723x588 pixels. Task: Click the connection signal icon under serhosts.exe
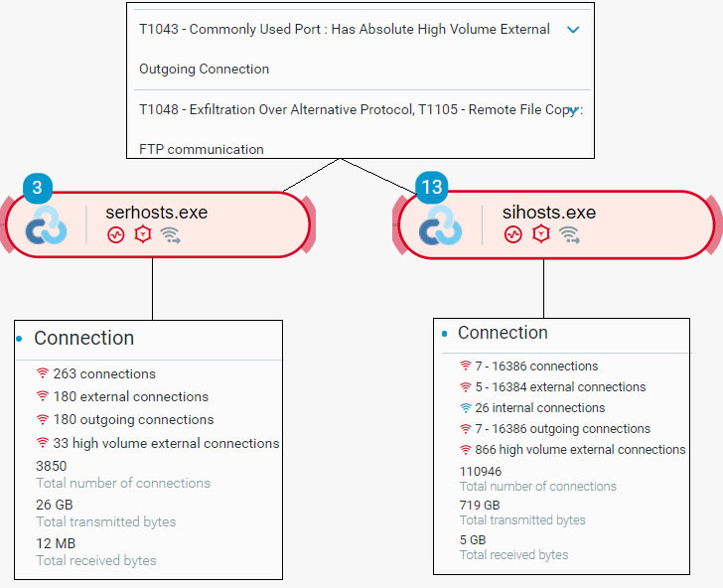click(x=171, y=235)
